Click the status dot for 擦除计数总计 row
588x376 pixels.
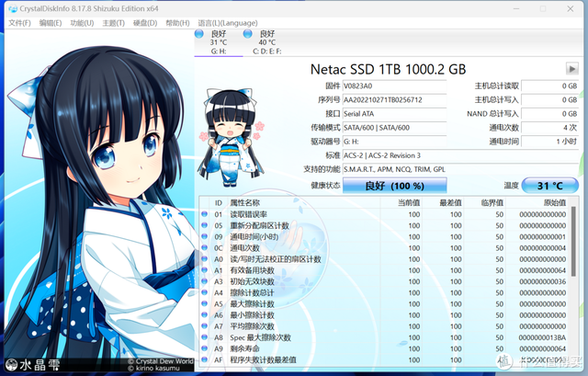204,292
